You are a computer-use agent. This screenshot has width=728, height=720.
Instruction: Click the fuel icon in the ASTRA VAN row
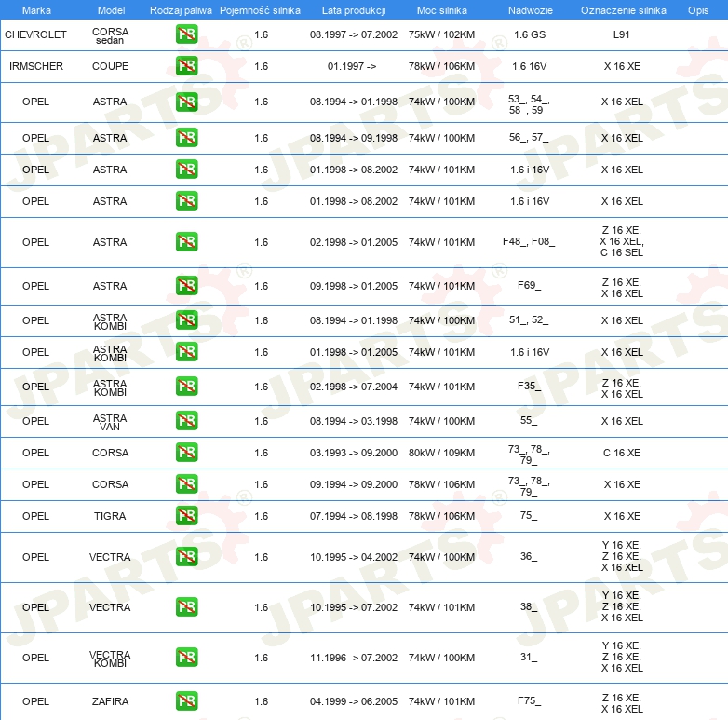click(186, 421)
